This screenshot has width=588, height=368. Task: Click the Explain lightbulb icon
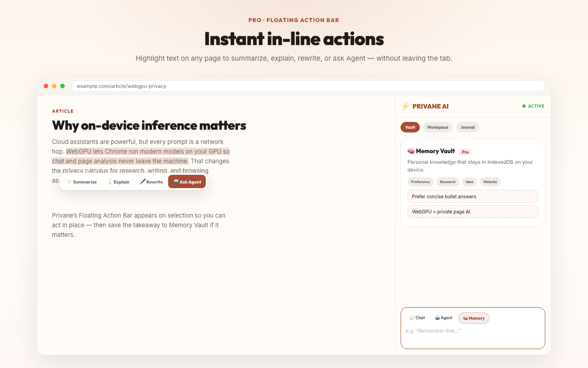[110, 182]
